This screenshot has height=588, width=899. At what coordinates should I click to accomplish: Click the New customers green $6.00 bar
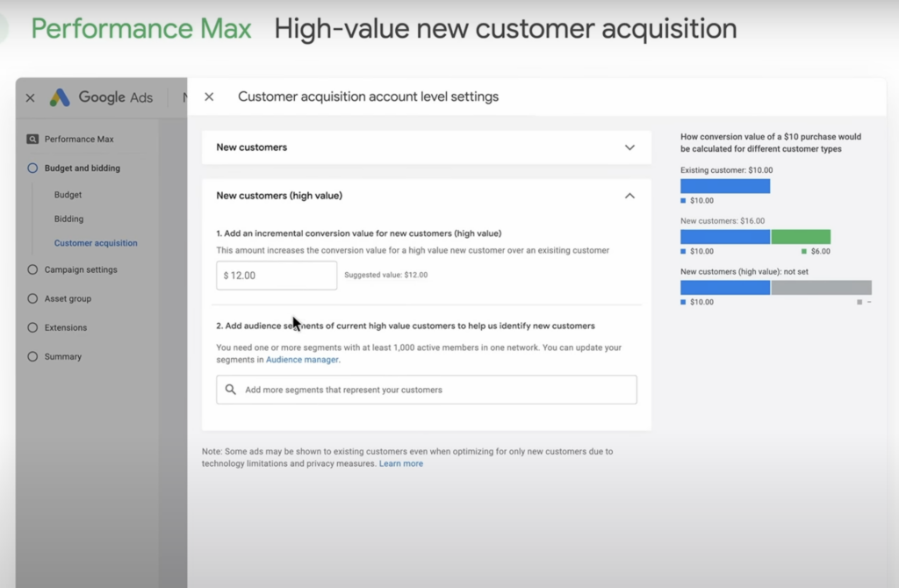[x=801, y=236]
